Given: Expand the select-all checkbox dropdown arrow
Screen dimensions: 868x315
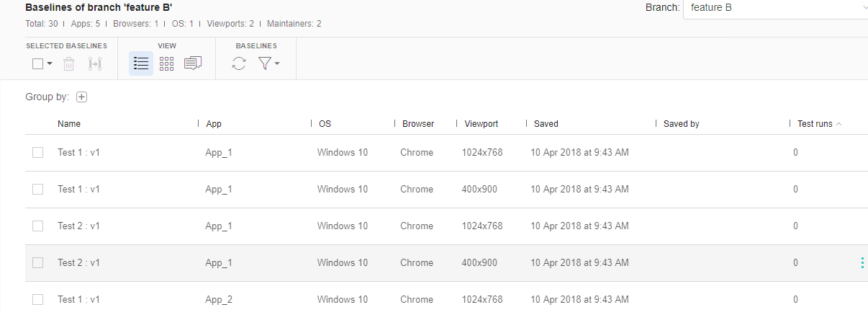Looking at the screenshot, I should (50, 63).
